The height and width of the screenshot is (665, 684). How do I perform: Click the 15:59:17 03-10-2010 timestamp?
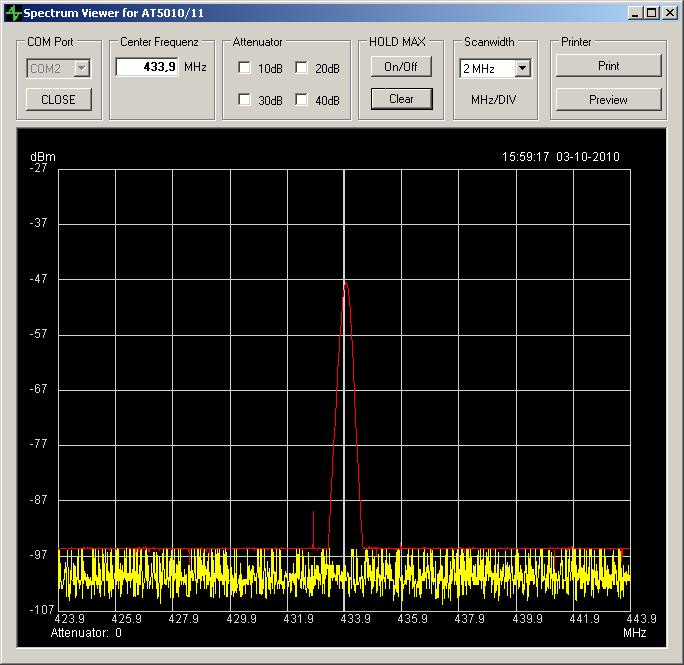[x=561, y=157]
